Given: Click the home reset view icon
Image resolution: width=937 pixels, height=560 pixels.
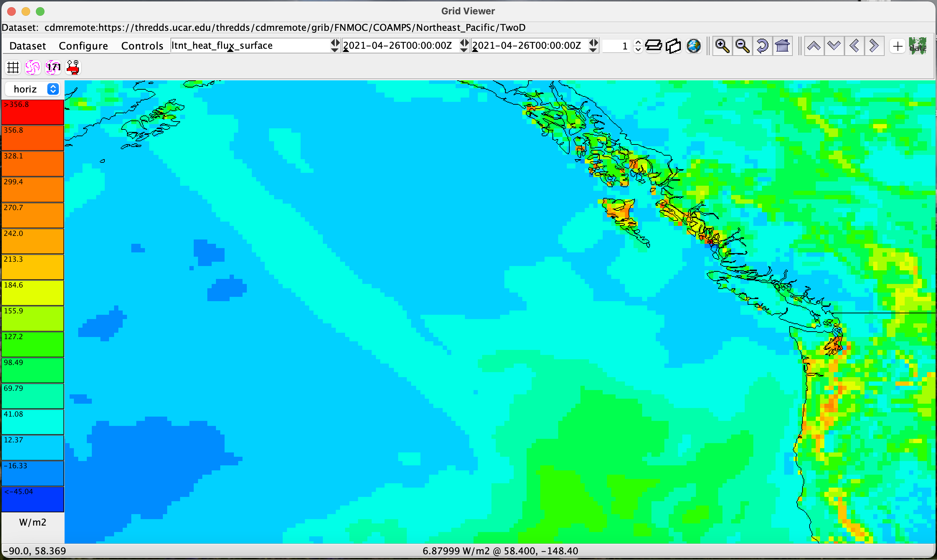Looking at the screenshot, I should click(x=782, y=46).
